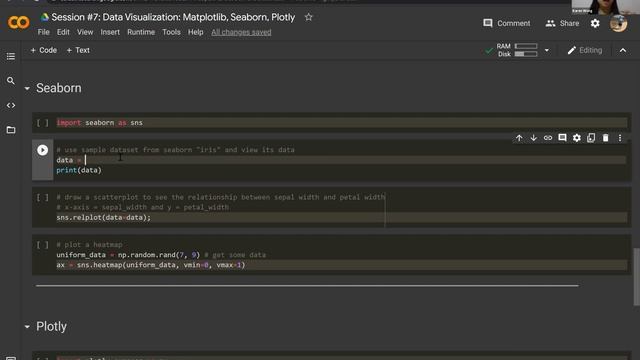Screen dimensions: 640x360
Task: Click the connected checkmark status icon
Action: [x=489, y=50]
